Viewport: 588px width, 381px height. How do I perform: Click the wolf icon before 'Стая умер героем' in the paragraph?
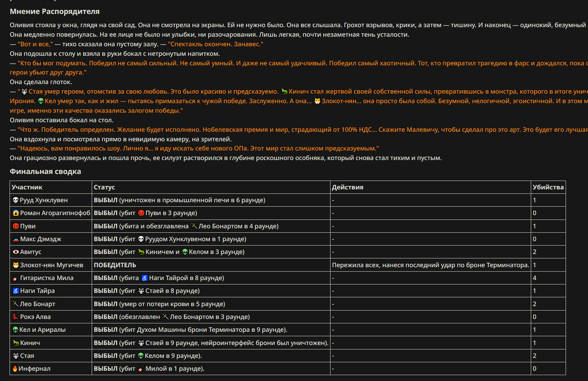[25, 91]
